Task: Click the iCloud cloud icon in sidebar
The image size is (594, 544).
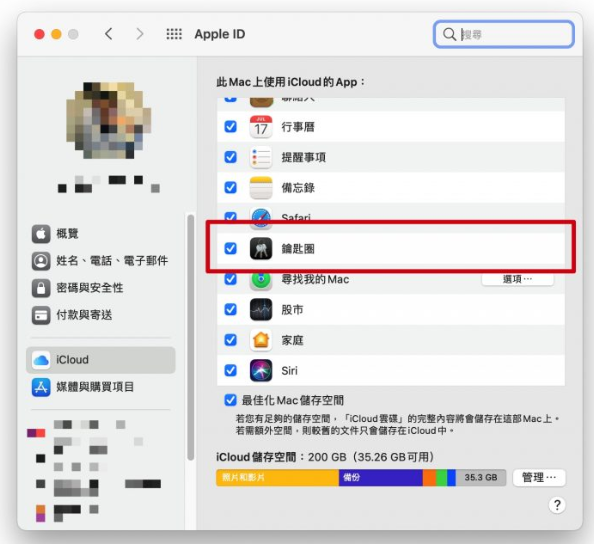Action: point(41,360)
